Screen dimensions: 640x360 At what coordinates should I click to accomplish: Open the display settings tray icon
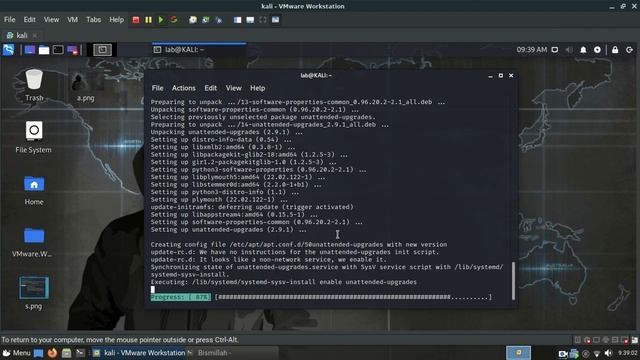click(x=555, y=50)
